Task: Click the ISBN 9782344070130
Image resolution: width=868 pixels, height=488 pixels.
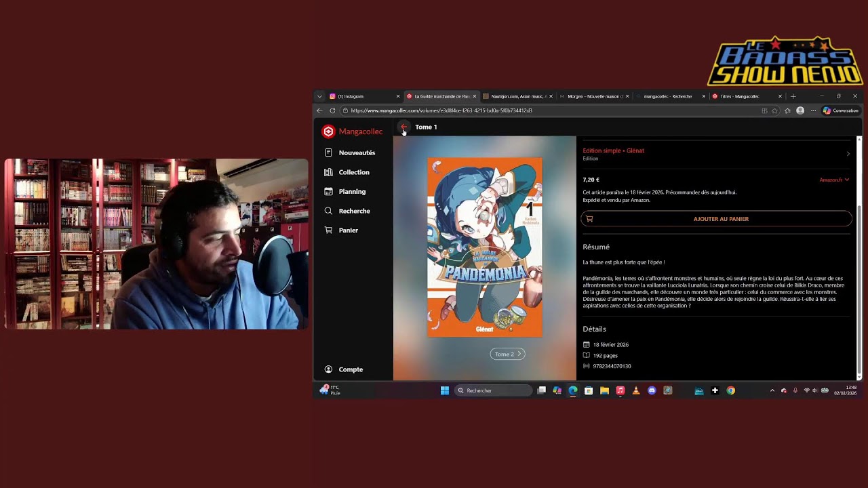Action: tap(612, 366)
